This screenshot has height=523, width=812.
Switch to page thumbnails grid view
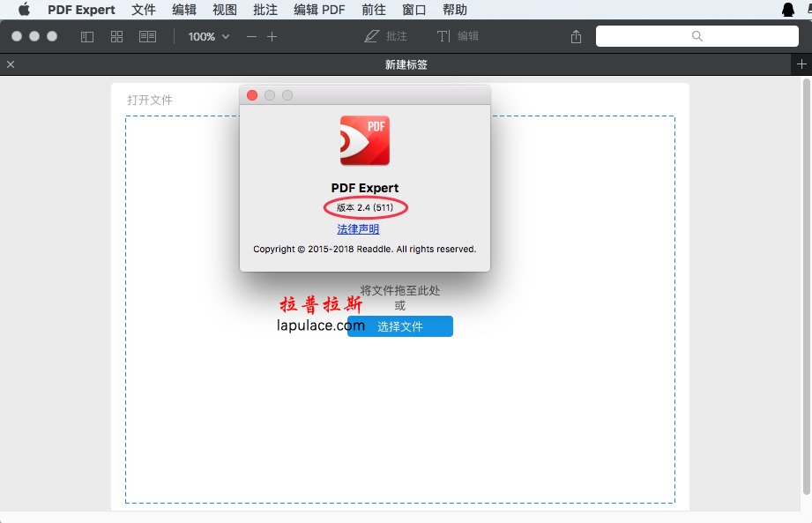pos(116,36)
